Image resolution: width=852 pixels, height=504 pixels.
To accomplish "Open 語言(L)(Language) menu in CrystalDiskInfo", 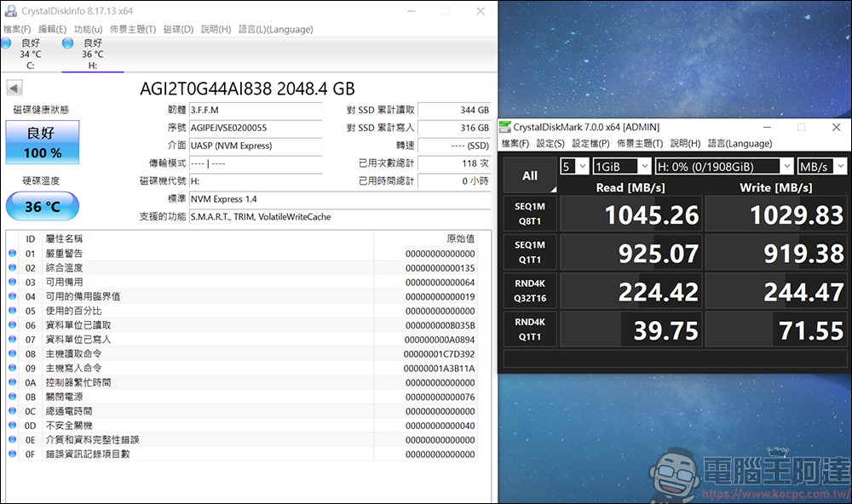I will pos(275,29).
